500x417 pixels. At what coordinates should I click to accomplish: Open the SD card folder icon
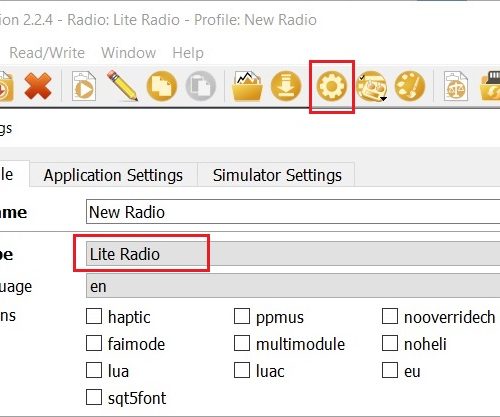pos(247,86)
